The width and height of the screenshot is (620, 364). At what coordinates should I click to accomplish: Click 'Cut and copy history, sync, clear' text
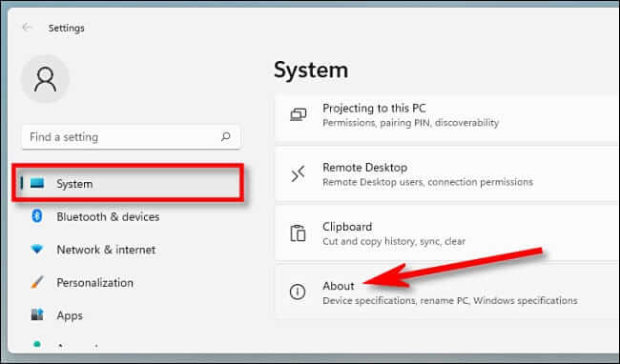(x=394, y=241)
